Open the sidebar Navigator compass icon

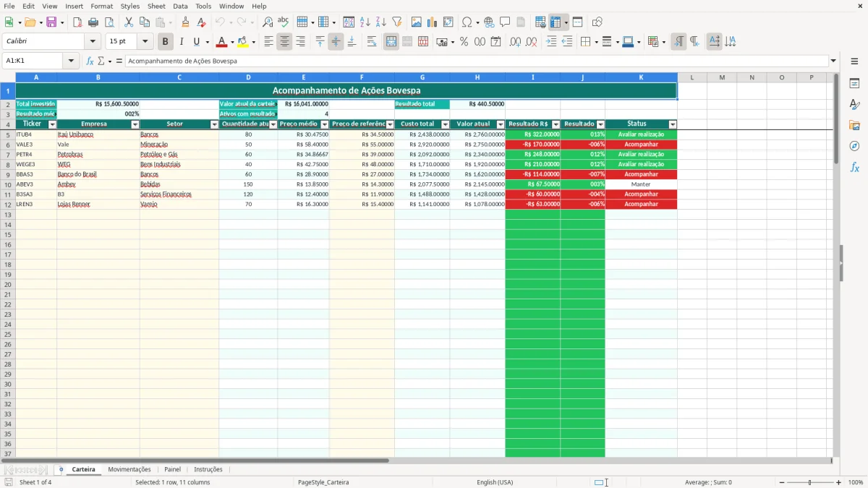point(854,146)
